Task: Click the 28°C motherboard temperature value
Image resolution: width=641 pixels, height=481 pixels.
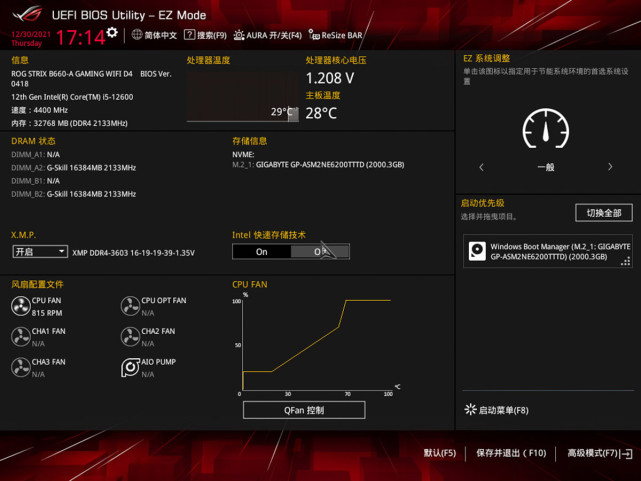Action: click(321, 113)
